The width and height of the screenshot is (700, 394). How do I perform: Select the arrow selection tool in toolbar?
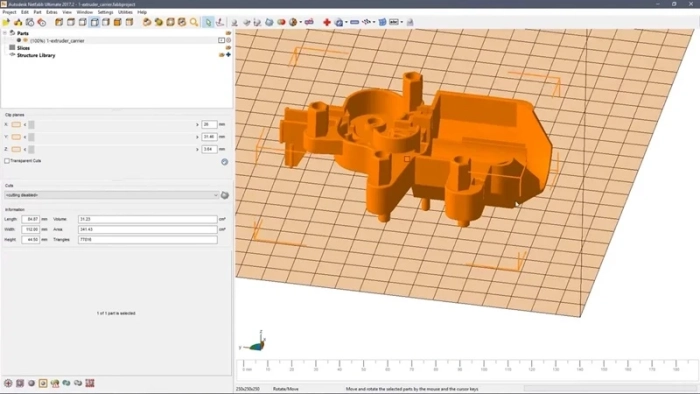pos(208,22)
